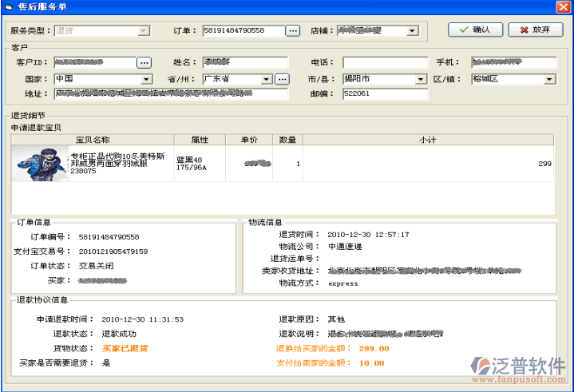
Task: Click the 确认 confirm button
Action: (x=474, y=30)
